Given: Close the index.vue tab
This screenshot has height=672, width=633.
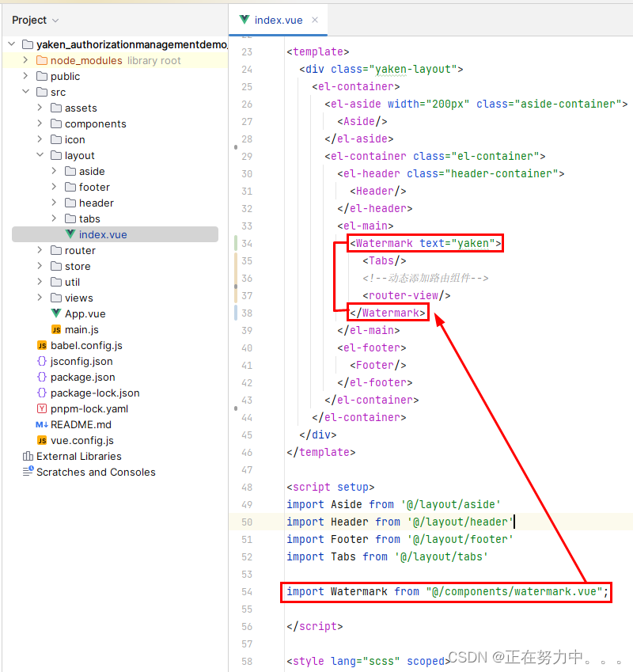Looking at the screenshot, I should point(315,20).
